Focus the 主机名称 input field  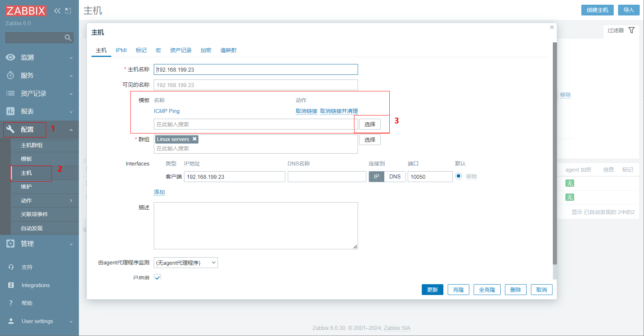click(x=256, y=69)
